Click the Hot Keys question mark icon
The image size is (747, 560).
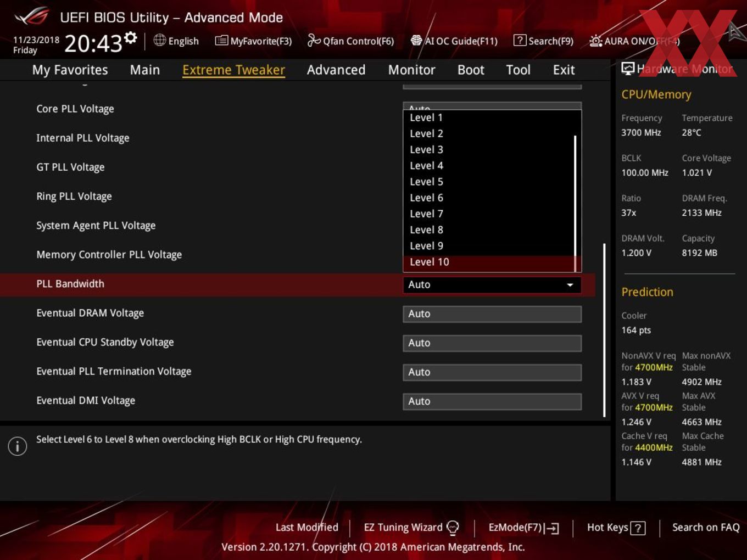638,528
